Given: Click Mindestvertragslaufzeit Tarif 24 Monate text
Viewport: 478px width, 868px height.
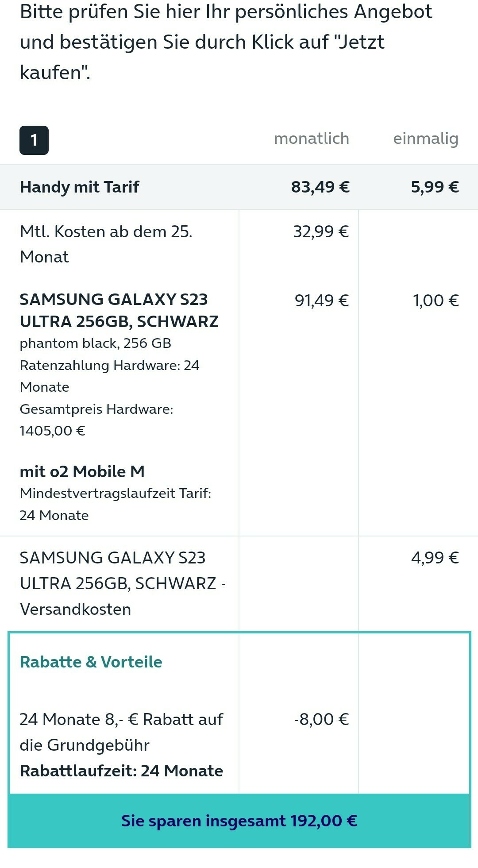Looking at the screenshot, I should tap(116, 504).
